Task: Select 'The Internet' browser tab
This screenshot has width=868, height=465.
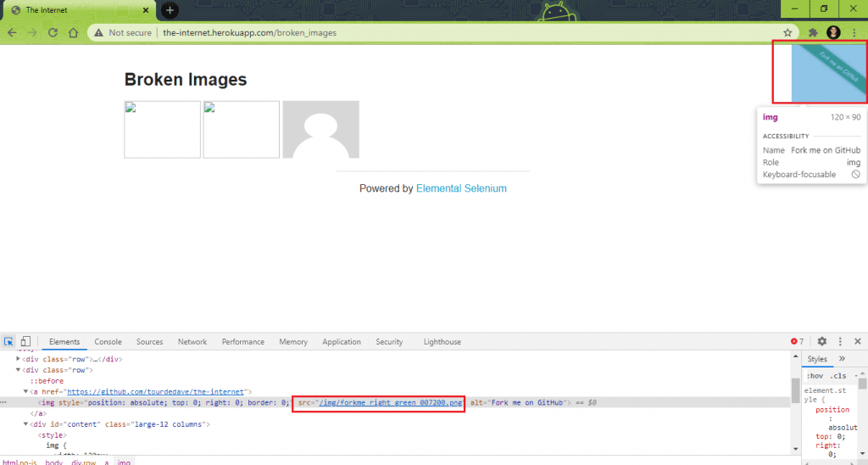Action: point(80,10)
